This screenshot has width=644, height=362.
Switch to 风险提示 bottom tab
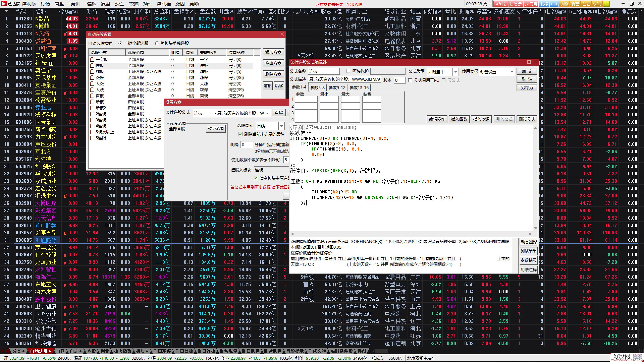295,351
